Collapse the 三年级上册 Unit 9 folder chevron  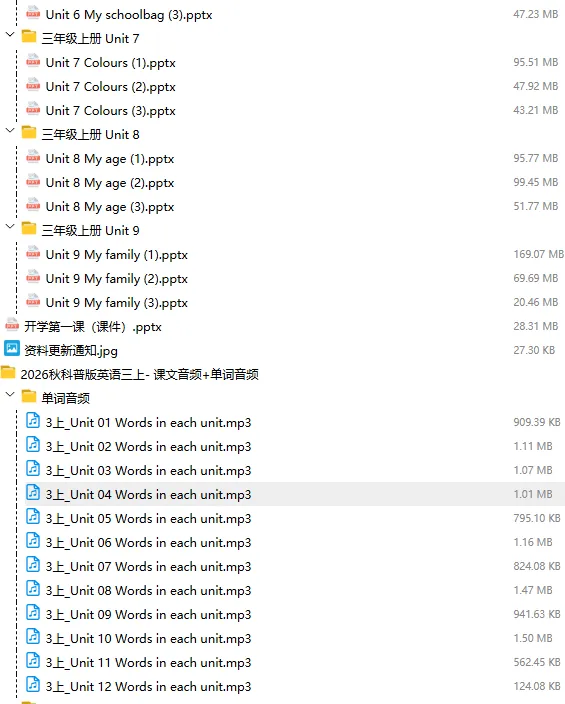[x=10, y=226]
